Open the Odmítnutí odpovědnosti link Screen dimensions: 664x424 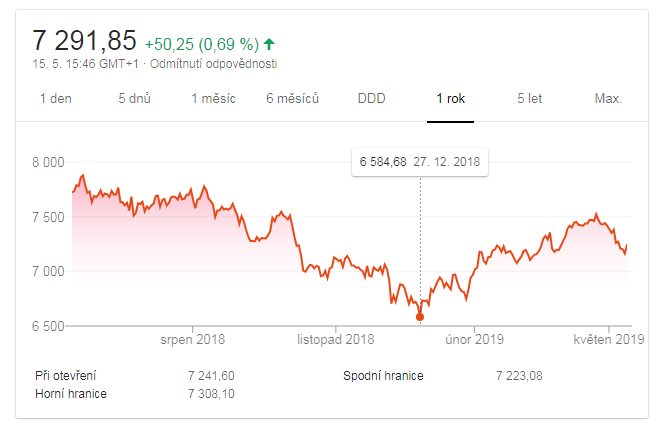pyautogui.click(x=213, y=64)
